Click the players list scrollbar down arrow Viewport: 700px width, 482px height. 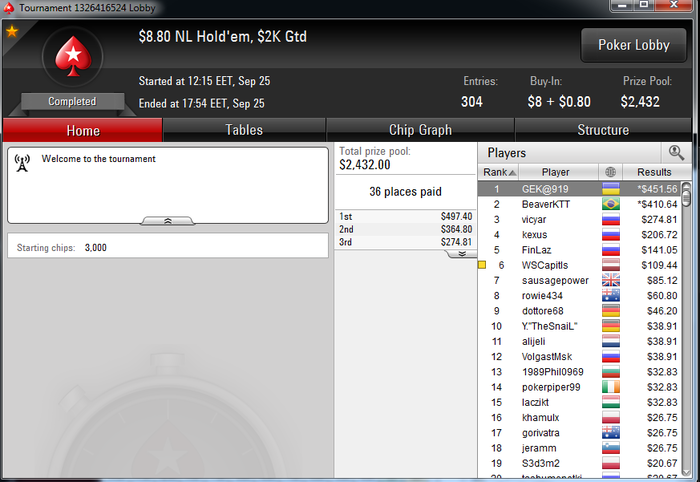point(687,472)
